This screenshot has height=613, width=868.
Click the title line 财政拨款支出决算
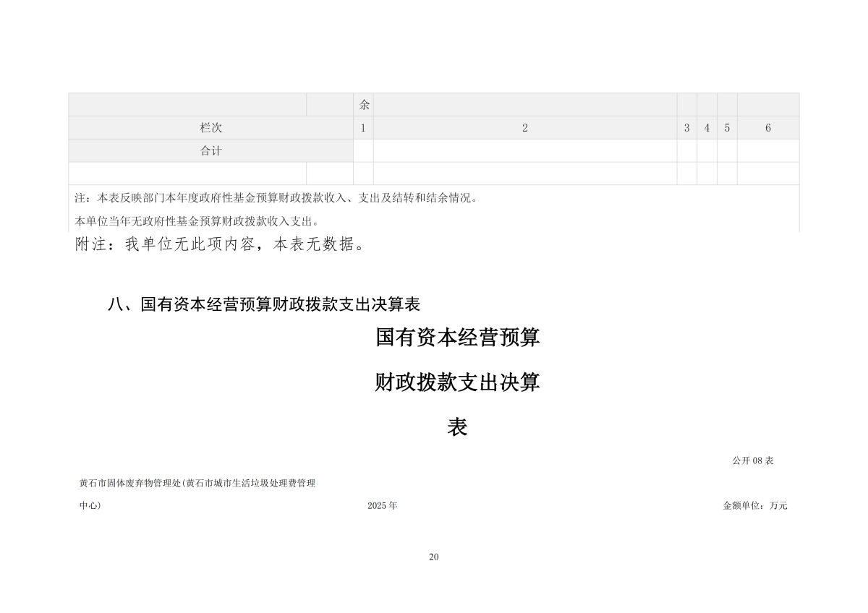point(458,382)
